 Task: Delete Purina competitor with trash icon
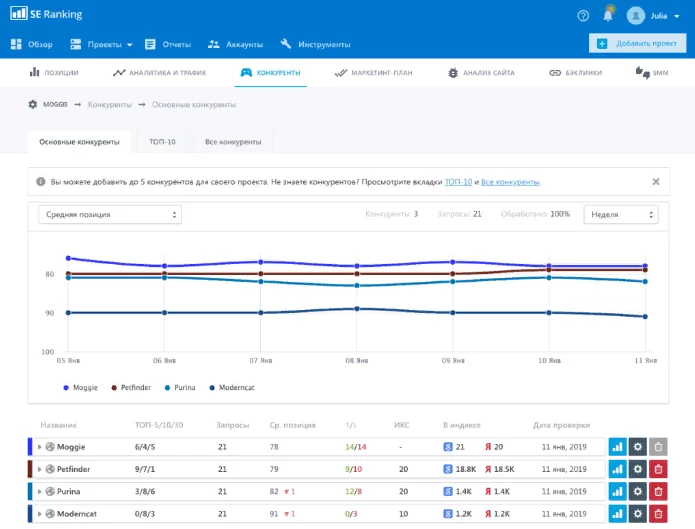[658, 491]
